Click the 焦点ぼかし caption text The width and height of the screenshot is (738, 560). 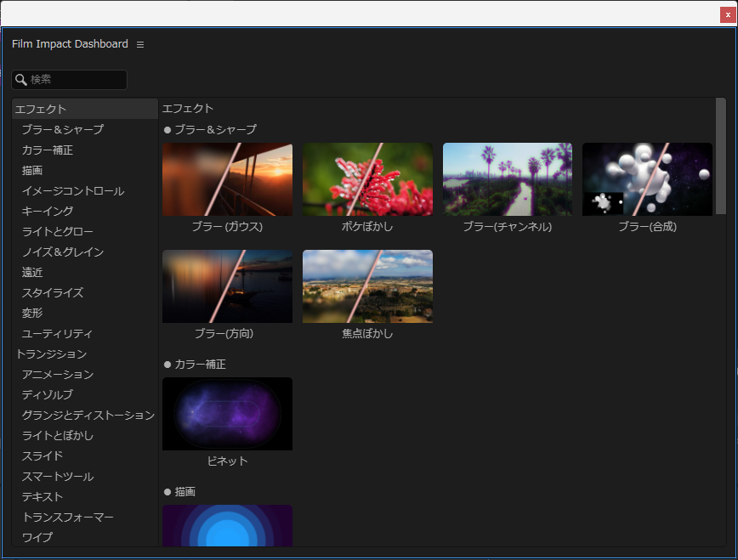click(367, 334)
